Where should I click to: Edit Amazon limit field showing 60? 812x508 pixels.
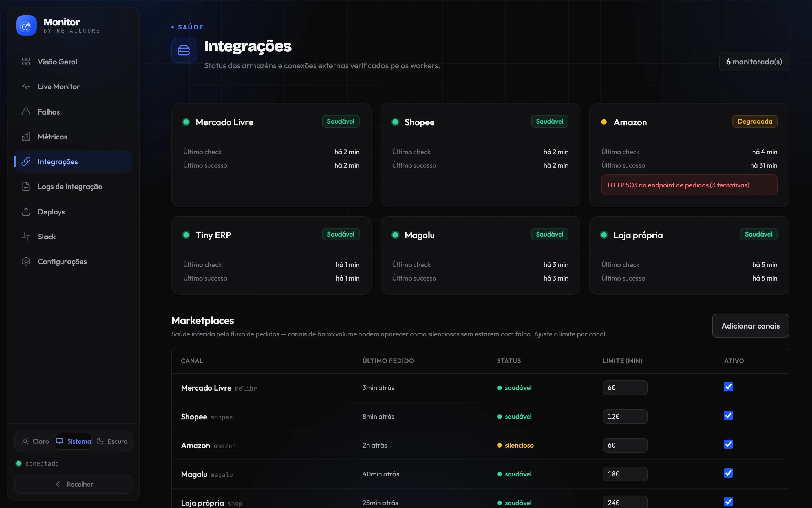625,445
